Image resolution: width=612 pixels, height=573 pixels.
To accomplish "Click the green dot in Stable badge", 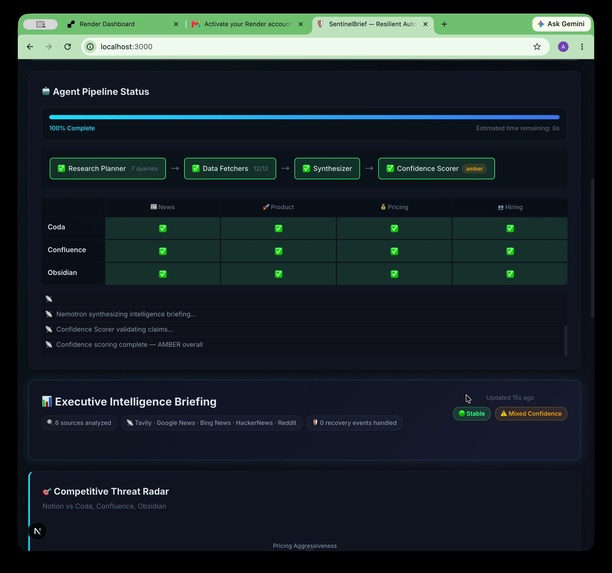I will 462,413.
